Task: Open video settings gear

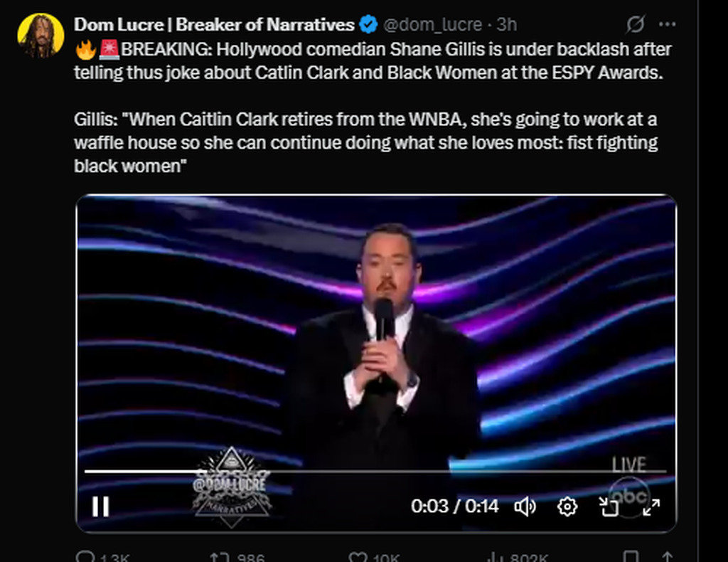Action: pos(567,507)
